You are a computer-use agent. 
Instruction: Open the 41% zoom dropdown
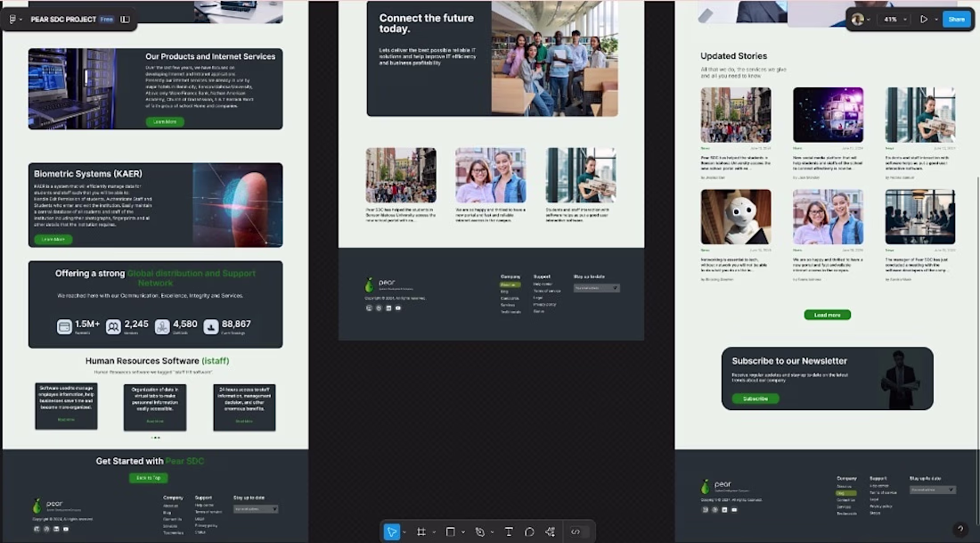[x=895, y=20]
